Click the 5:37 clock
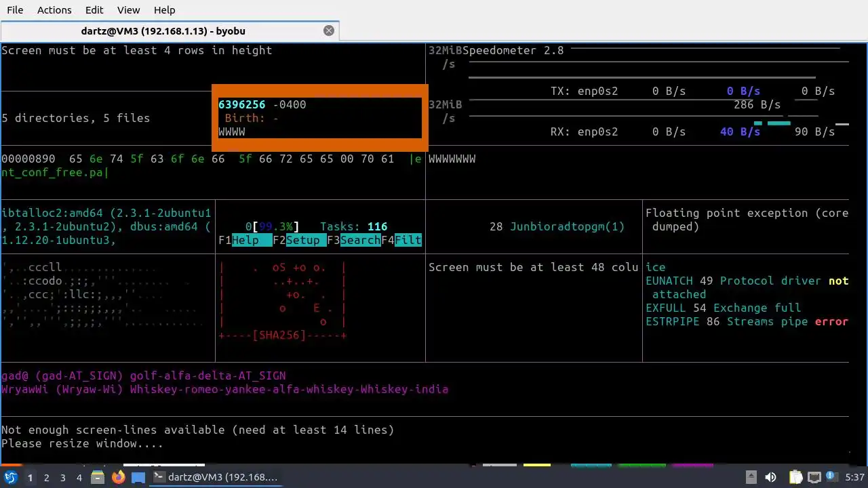Image resolution: width=868 pixels, height=488 pixels. click(x=854, y=477)
